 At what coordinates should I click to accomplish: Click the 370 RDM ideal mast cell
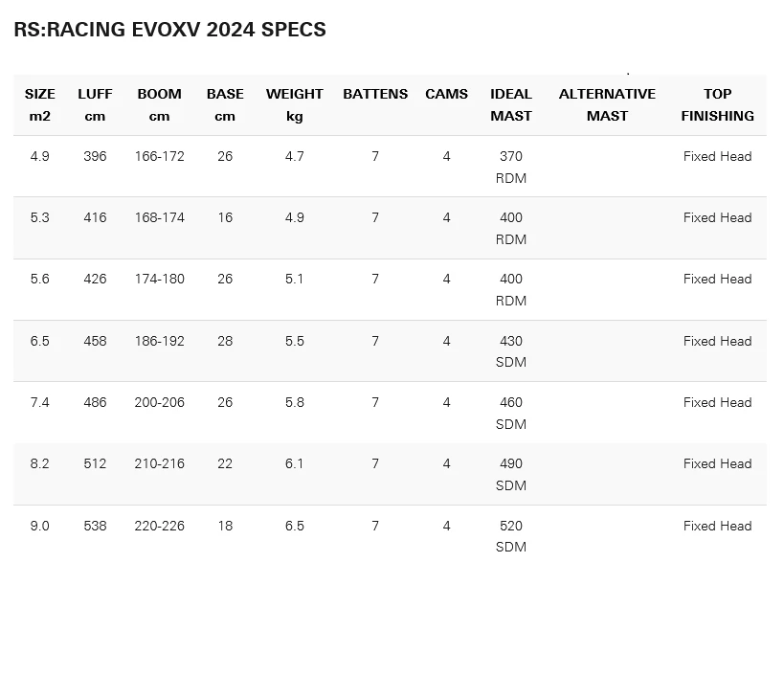(x=511, y=167)
